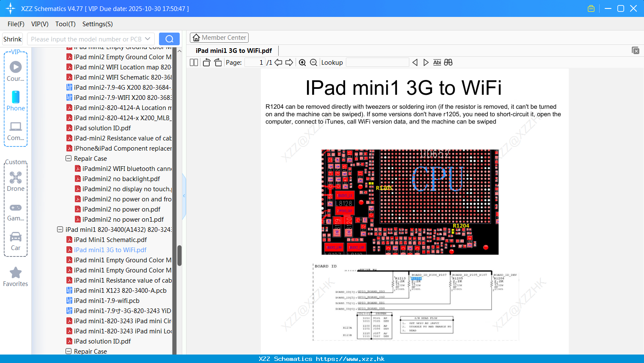The height and width of the screenshot is (363, 644).
Task: Toggle two-page view icon
Action: coord(194,63)
